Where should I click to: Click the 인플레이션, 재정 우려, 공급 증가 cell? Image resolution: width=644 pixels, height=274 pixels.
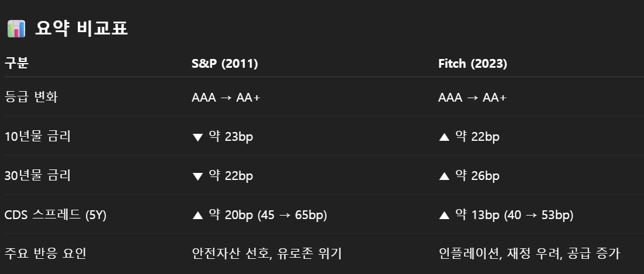tap(529, 254)
